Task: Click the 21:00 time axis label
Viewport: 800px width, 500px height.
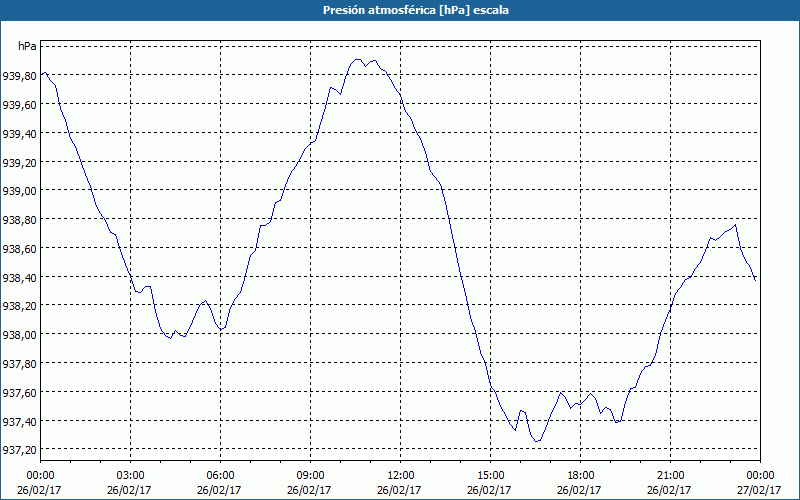Action: [x=670, y=476]
